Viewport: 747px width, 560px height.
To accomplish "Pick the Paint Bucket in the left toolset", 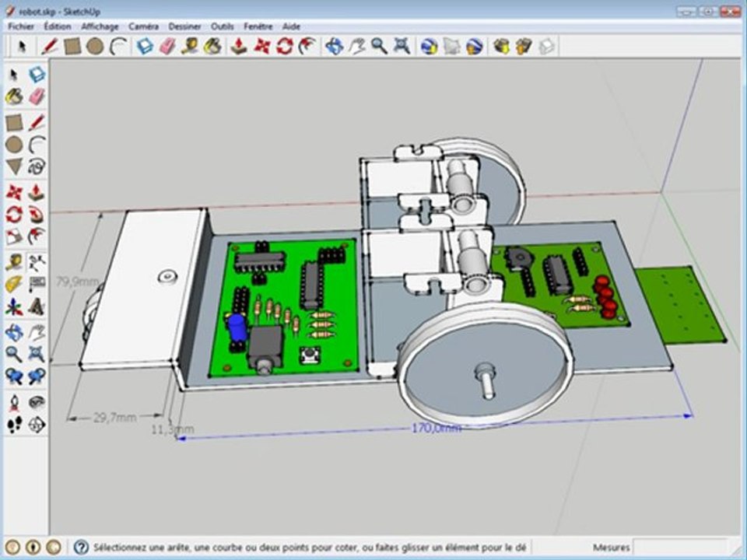I will pos(14,96).
